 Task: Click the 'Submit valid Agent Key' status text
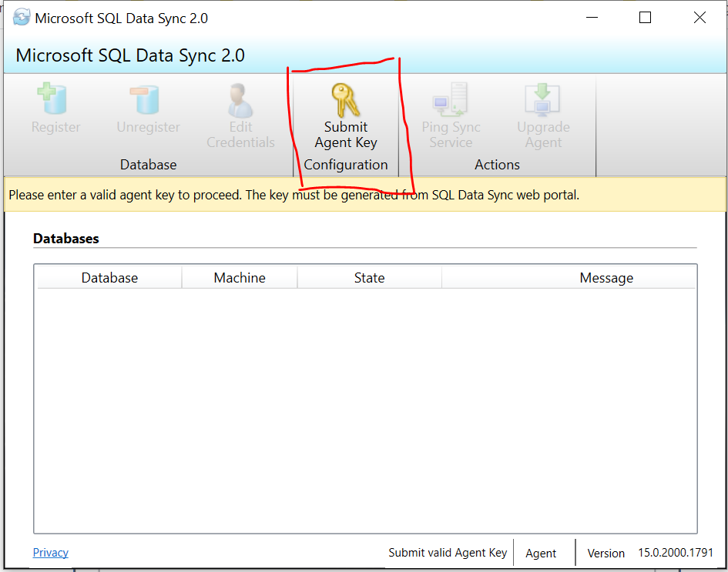click(x=448, y=553)
